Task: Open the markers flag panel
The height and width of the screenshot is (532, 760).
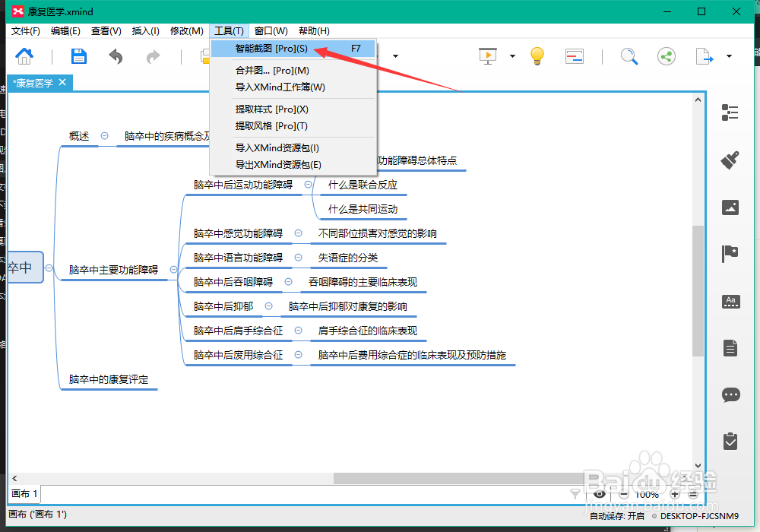Action: tap(730, 254)
